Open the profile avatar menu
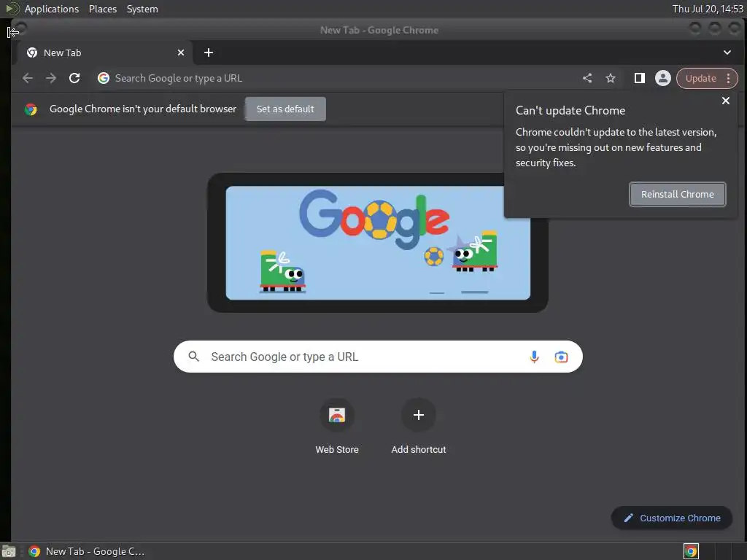The width and height of the screenshot is (747, 560). (662, 78)
